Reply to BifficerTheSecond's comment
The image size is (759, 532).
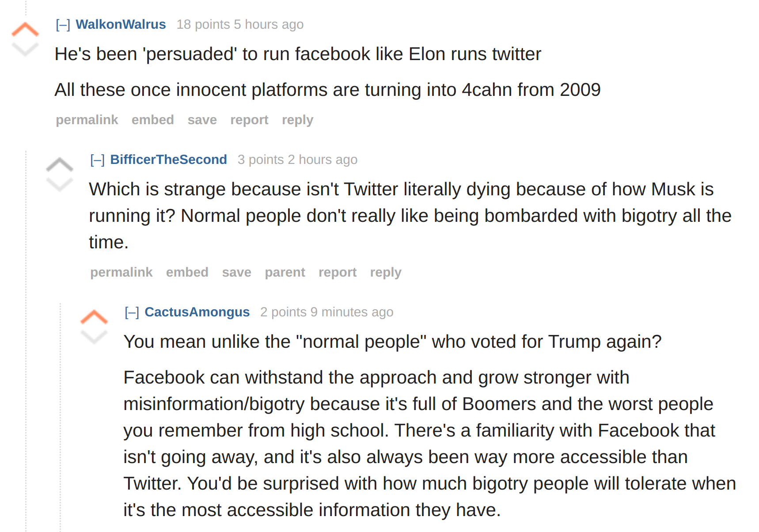386,272
